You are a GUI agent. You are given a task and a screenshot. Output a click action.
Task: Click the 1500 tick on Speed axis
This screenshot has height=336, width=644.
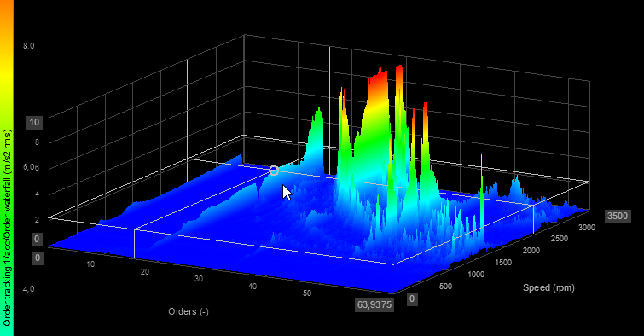(x=503, y=262)
